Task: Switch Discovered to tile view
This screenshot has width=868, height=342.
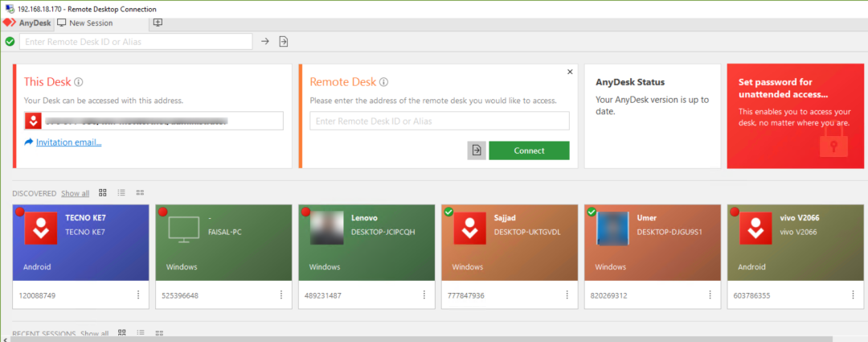Action: point(102,193)
